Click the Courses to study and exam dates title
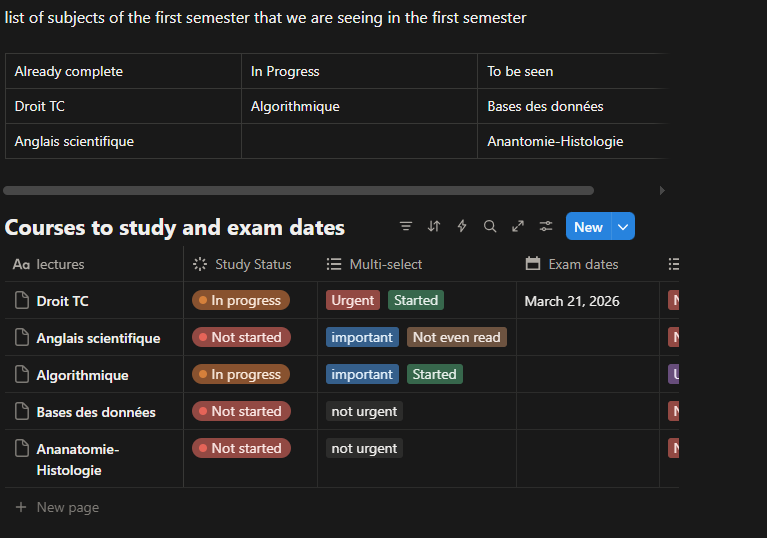767x538 pixels. coord(175,227)
